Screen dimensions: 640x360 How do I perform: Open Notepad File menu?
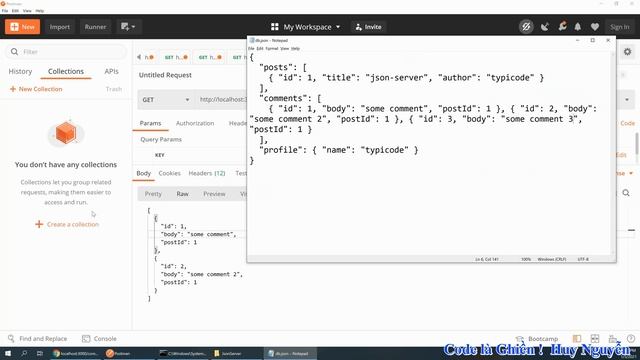[251, 49]
